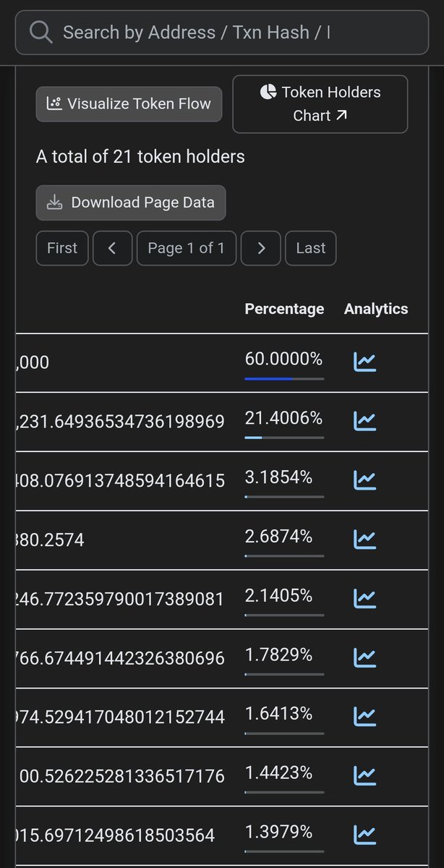Select the 1.6413% percentage value
This screenshot has width=444, height=868.
pos(278,714)
